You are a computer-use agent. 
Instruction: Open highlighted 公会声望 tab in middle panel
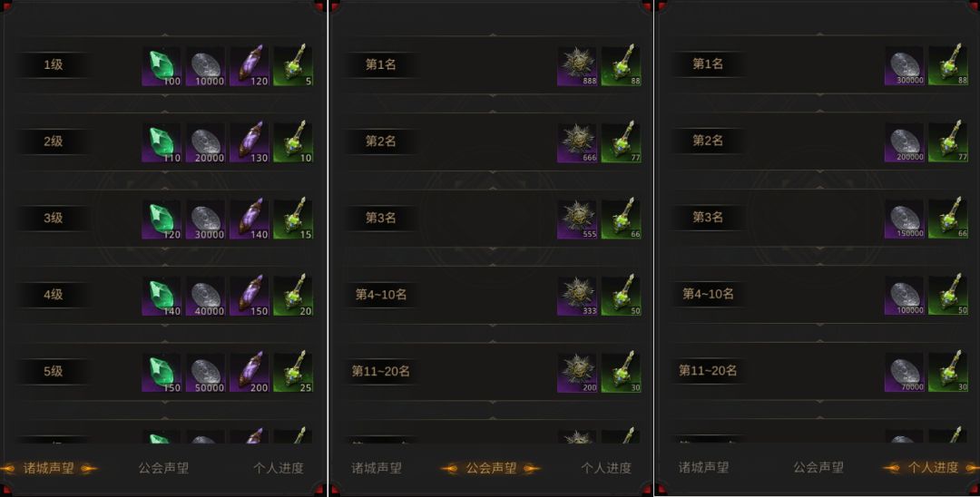pos(491,468)
